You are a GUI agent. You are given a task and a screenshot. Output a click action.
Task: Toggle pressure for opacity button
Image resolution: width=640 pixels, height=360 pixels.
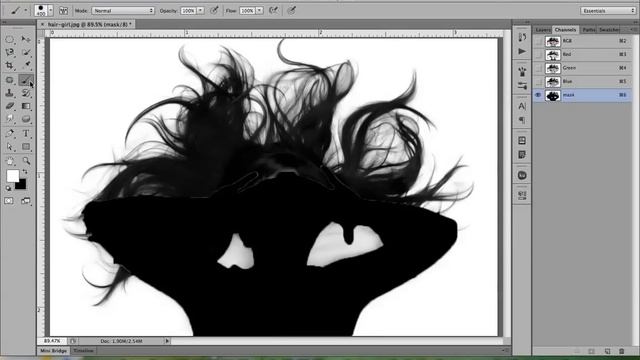214,11
